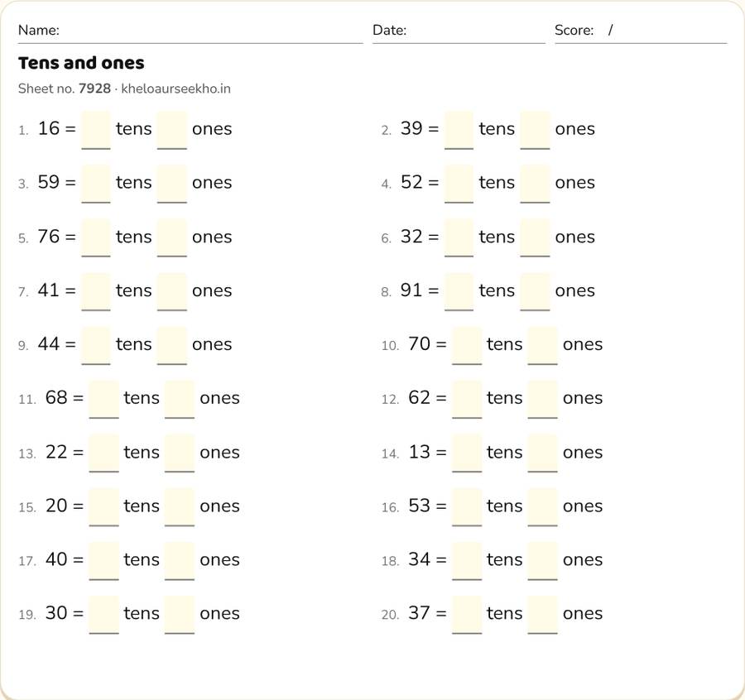
Task: Click the tens box for 34
Action: pyautogui.click(x=467, y=561)
